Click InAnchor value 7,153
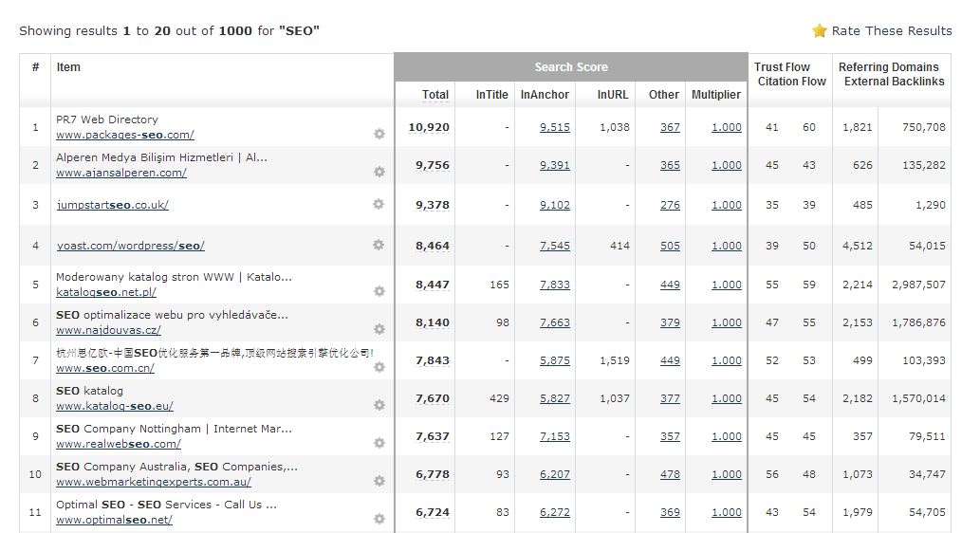 click(555, 437)
